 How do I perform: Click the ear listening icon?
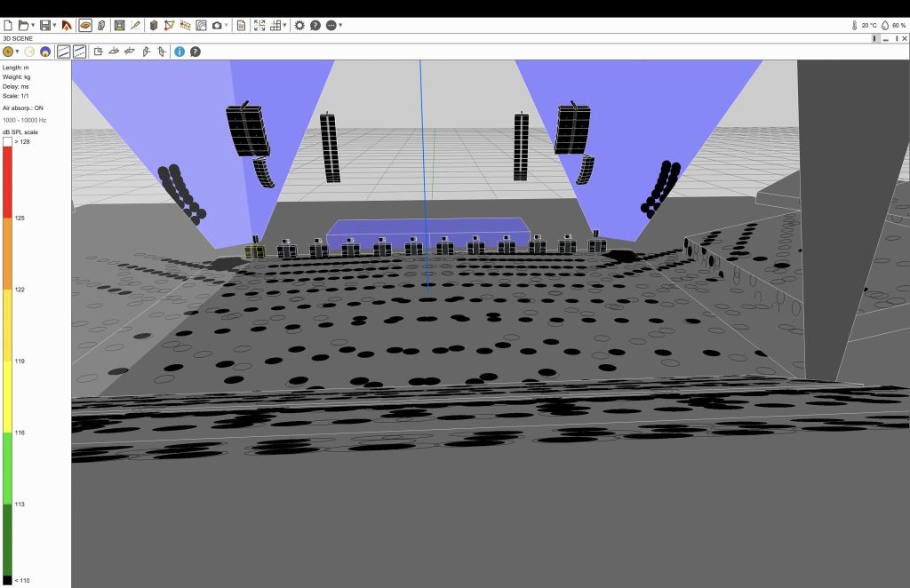pos(100,26)
